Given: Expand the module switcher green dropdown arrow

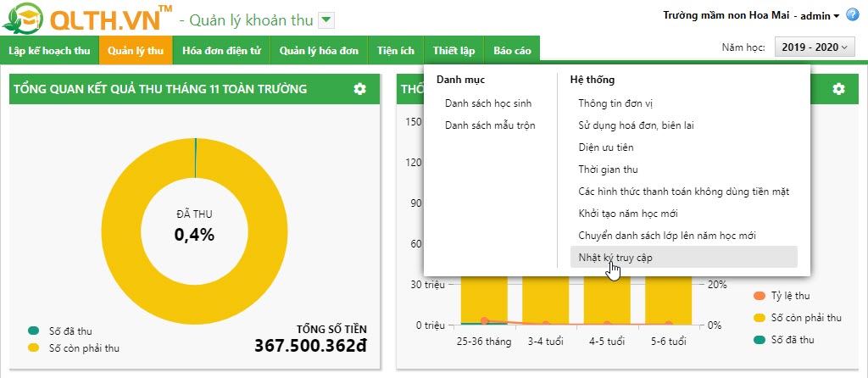Looking at the screenshot, I should (327, 19).
